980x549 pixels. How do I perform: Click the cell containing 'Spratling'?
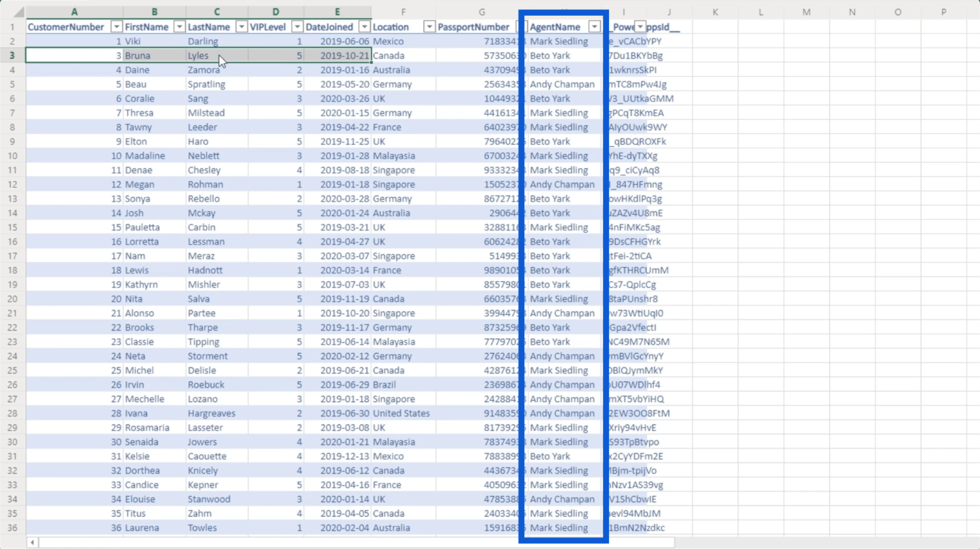(217, 84)
